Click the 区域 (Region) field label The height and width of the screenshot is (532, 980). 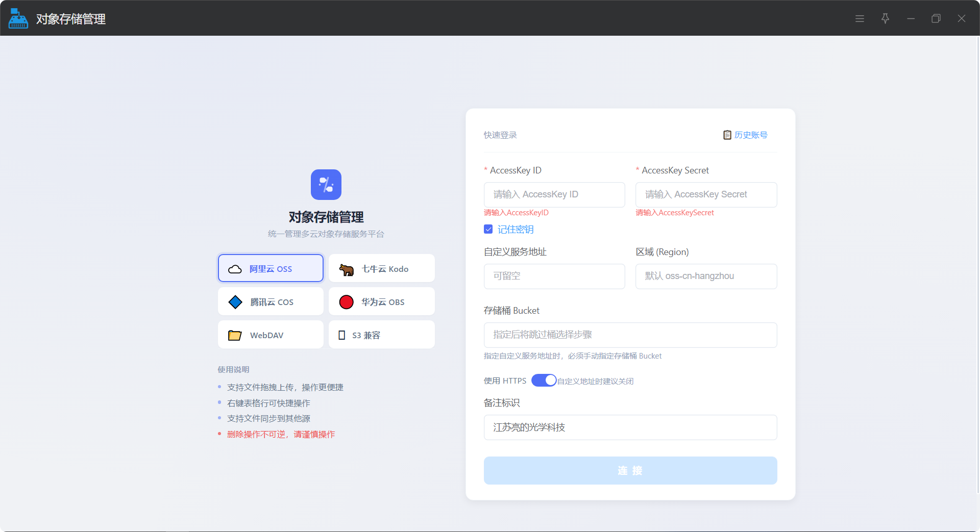(x=662, y=252)
